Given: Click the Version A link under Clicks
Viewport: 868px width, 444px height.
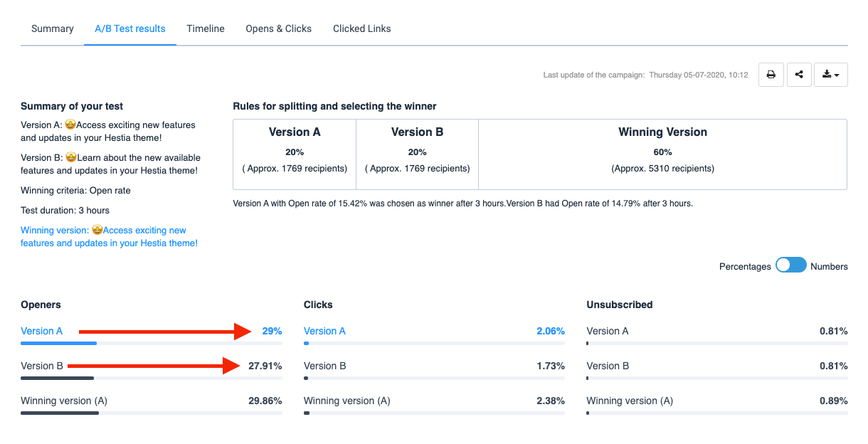Looking at the screenshot, I should 325,331.
